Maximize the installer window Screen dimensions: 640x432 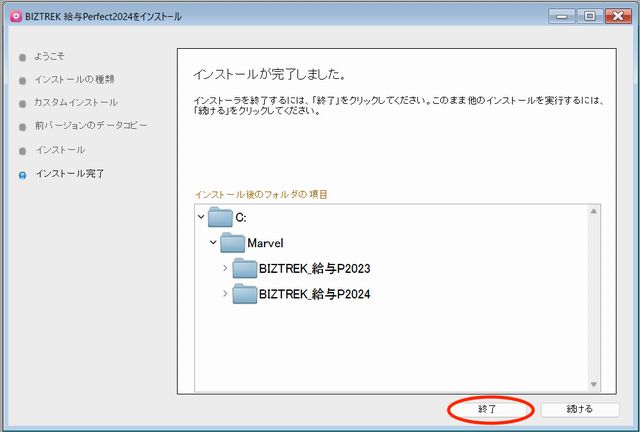[589, 16]
